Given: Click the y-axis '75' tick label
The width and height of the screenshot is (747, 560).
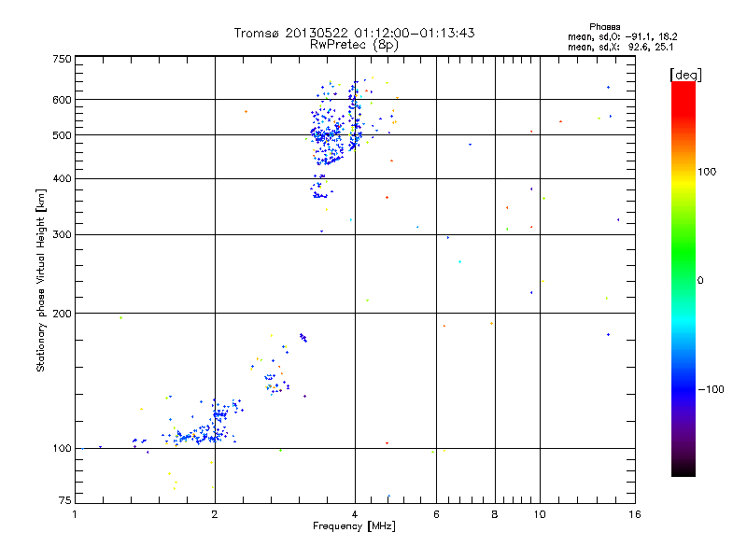Looking at the screenshot, I should coord(65,500).
